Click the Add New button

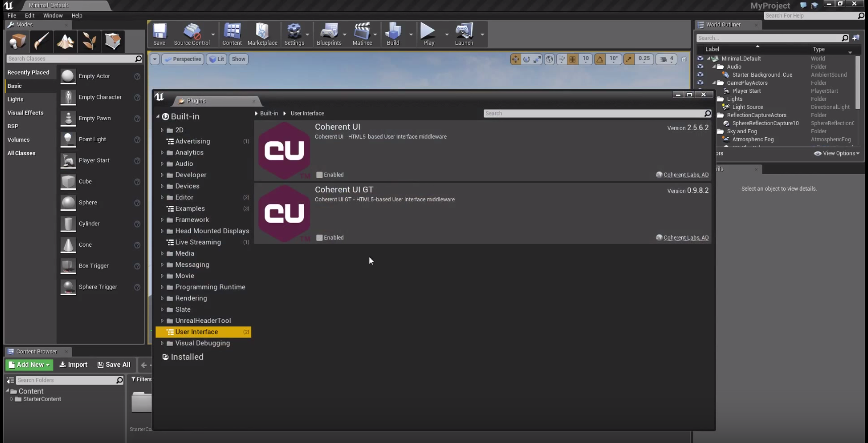pos(29,365)
